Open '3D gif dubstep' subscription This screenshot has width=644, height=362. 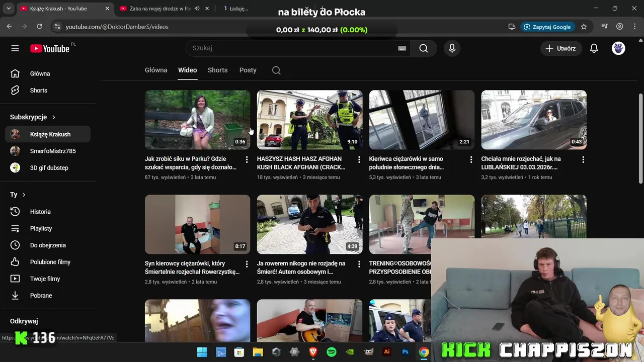pos(48,168)
